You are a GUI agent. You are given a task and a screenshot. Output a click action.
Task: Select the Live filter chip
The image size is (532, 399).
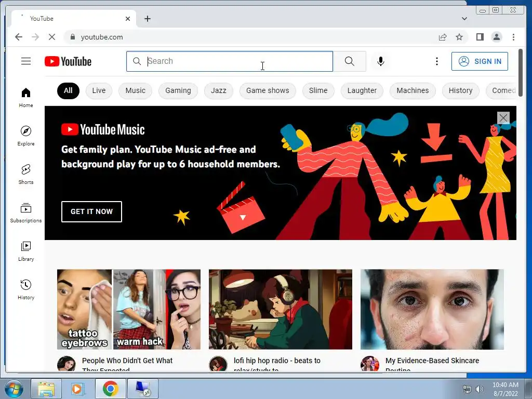99,90
